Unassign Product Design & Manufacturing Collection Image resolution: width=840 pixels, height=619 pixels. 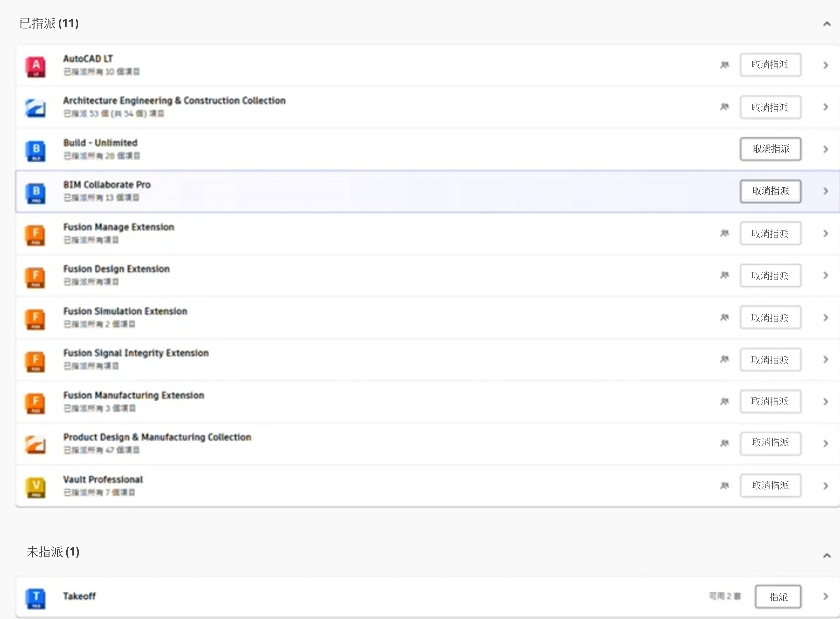tap(770, 444)
